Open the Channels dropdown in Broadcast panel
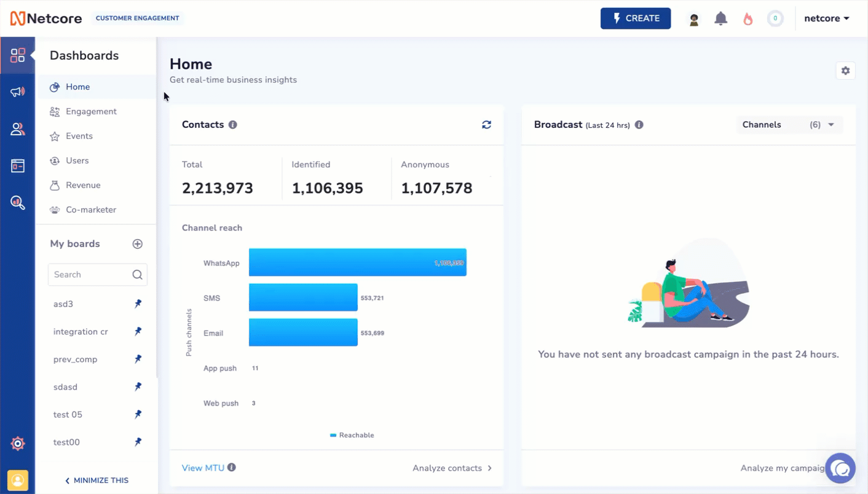 point(789,125)
